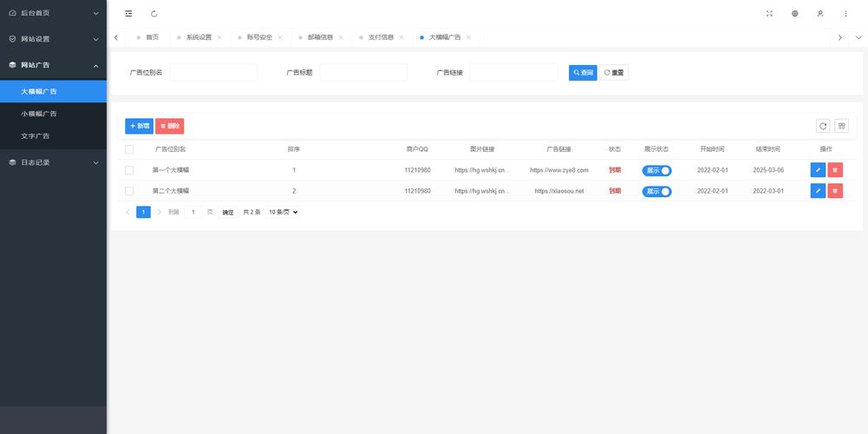
Task: Open the vertical dots more menu
Action: pyautogui.click(x=845, y=14)
